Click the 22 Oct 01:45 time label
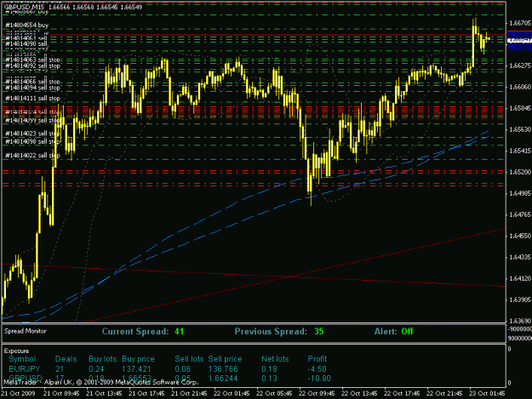The image size is (532, 399). coord(232,394)
